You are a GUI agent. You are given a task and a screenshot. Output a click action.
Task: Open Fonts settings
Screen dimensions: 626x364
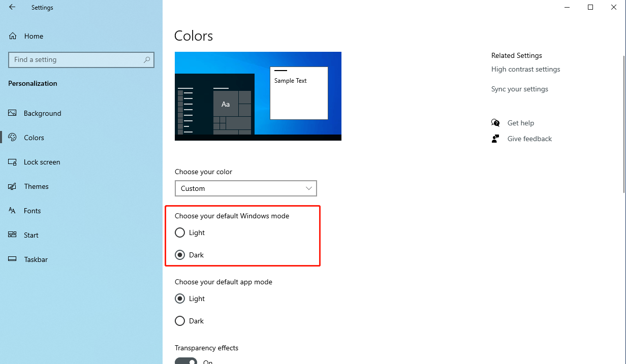tap(32, 210)
